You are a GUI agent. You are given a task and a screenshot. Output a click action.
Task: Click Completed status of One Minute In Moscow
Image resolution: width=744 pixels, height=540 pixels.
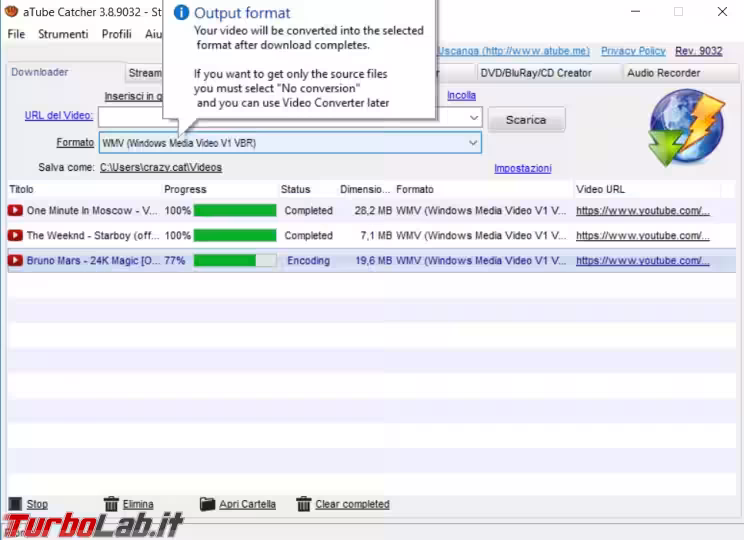(x=308, y=211)
